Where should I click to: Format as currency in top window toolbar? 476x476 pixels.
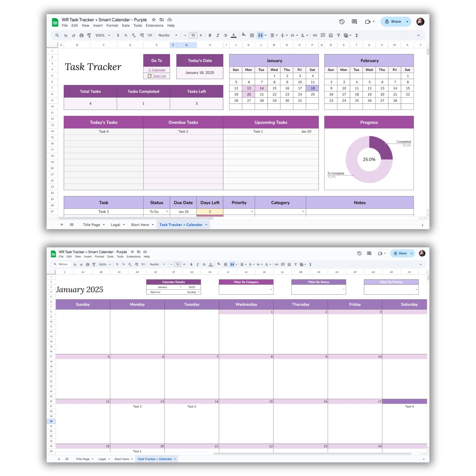click(x=118, y=35)
